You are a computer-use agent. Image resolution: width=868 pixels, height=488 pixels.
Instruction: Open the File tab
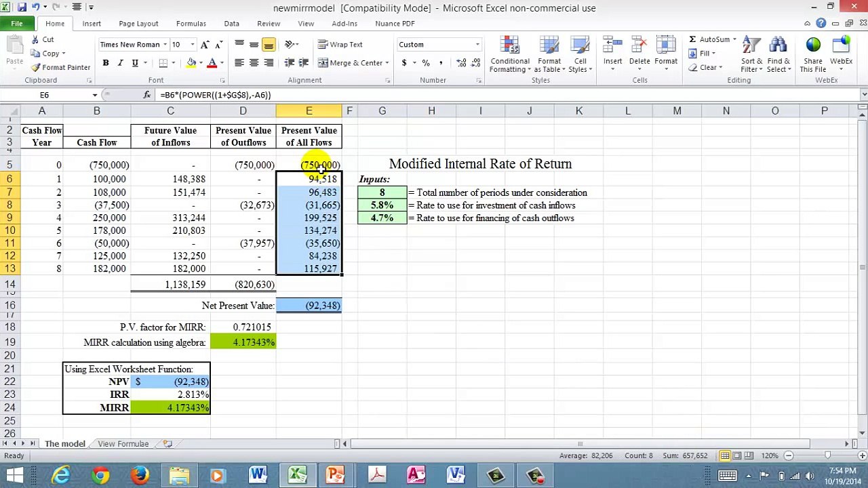pos(17,24)
